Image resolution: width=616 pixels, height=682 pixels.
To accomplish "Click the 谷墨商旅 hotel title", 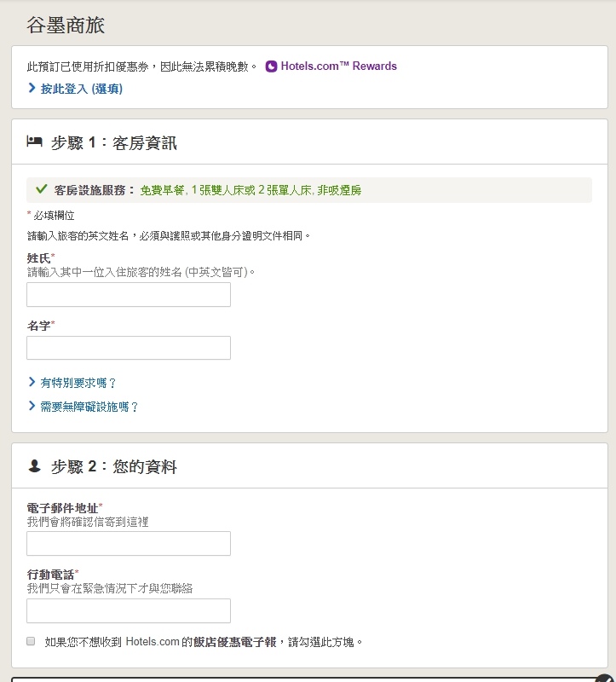I will [x=66, y=26].
